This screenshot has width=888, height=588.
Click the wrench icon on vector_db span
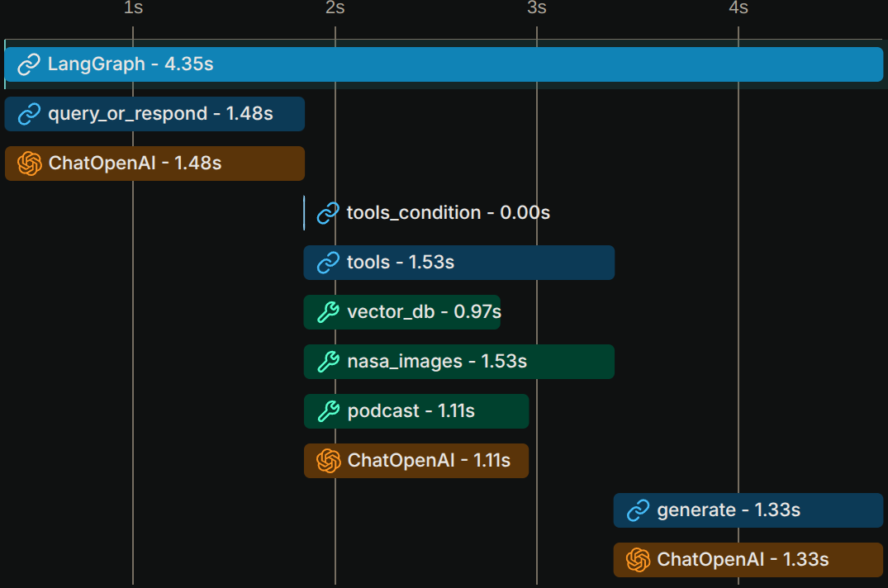click(x=328, y=312)
